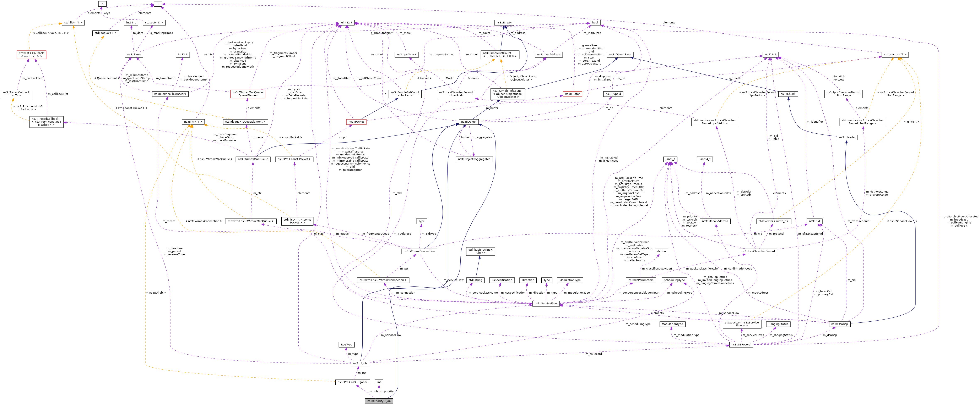This screenshot has width=980, height=405.
Task: Click the ns3::DsaRsp node
Action: 840,324
